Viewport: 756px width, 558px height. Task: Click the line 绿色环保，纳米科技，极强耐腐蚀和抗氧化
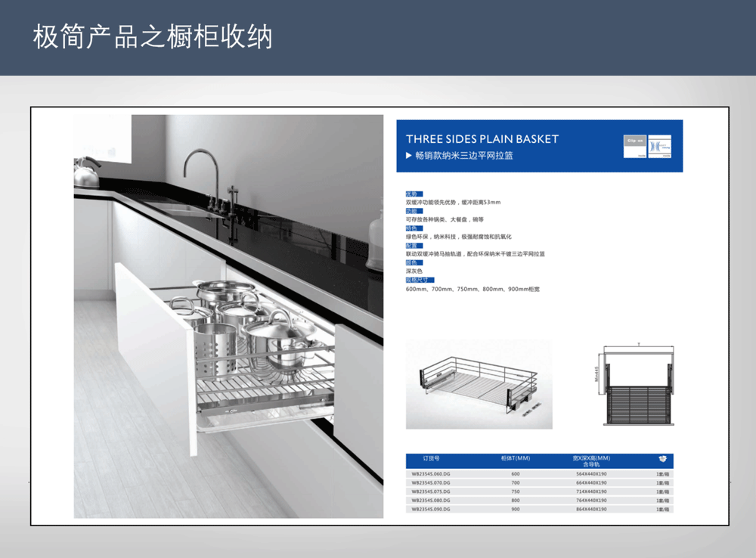point(459,237)
